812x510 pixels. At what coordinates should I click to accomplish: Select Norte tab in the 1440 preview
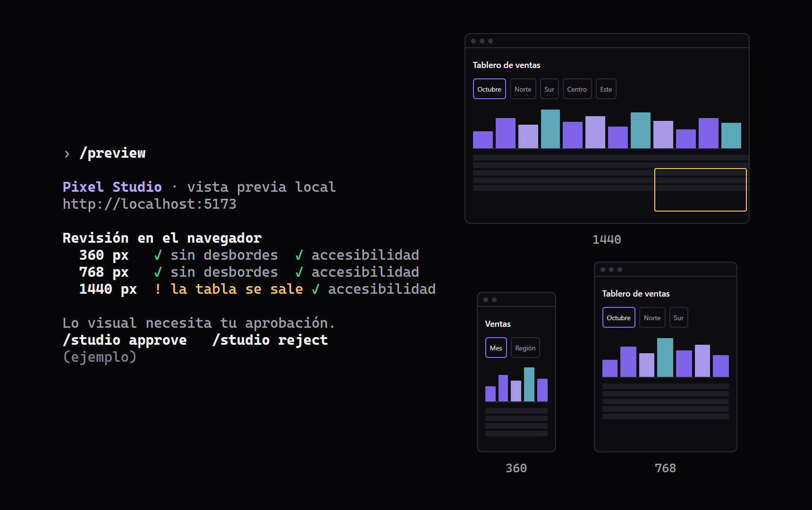pyautogui.click(x=523, y=89)
